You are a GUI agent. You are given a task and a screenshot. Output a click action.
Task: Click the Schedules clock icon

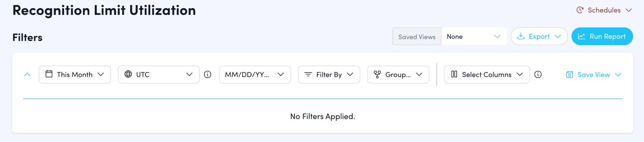tap(580, 10)
